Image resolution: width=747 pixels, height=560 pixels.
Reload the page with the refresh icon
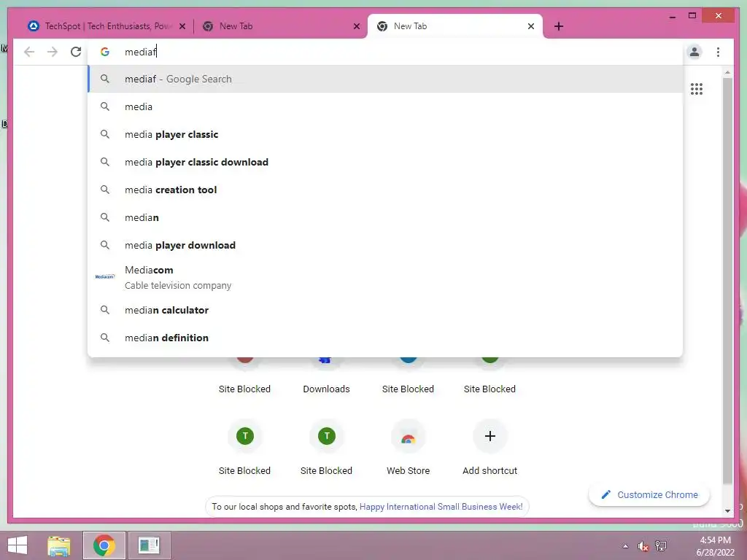click(76, 52)
